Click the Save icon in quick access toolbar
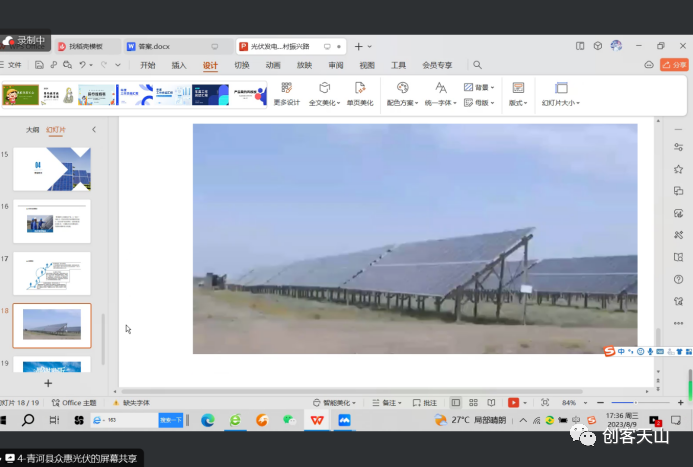Screen dimensions: 693x467 click(x=39, y=65)
